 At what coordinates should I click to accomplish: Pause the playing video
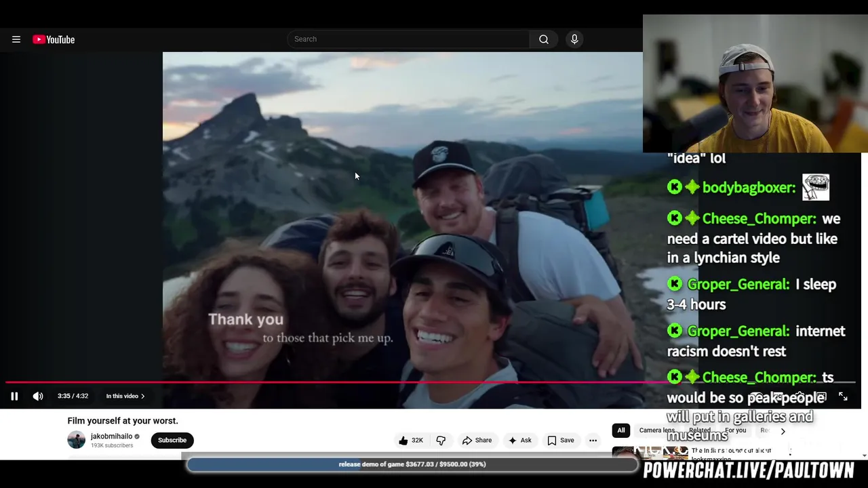click(14, 396)
